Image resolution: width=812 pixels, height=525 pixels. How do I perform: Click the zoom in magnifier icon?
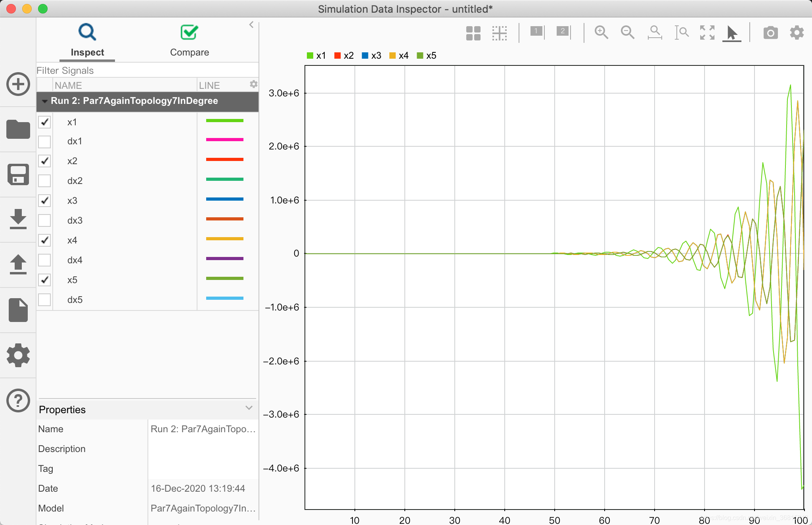click(601, 33)
